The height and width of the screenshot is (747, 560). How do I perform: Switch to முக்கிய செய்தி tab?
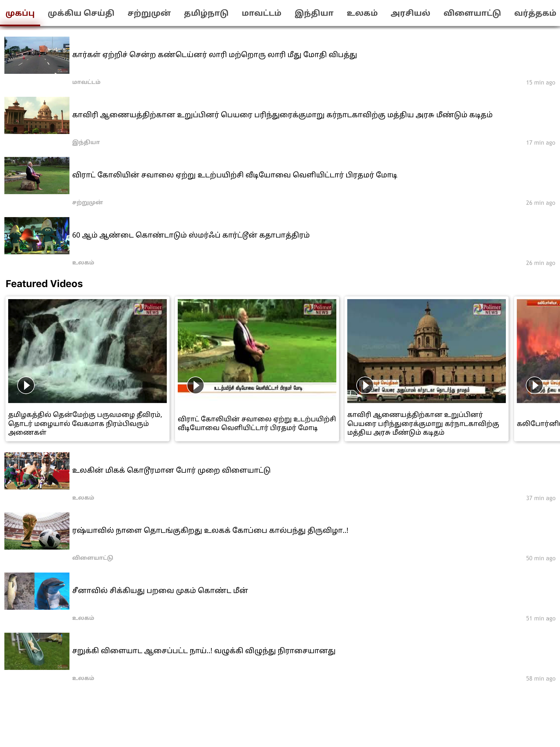(81, 13)
